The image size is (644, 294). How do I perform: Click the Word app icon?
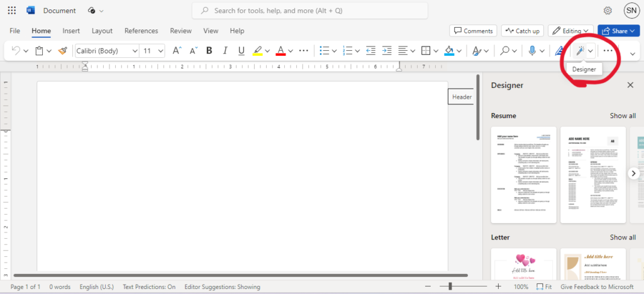(31, 11)
